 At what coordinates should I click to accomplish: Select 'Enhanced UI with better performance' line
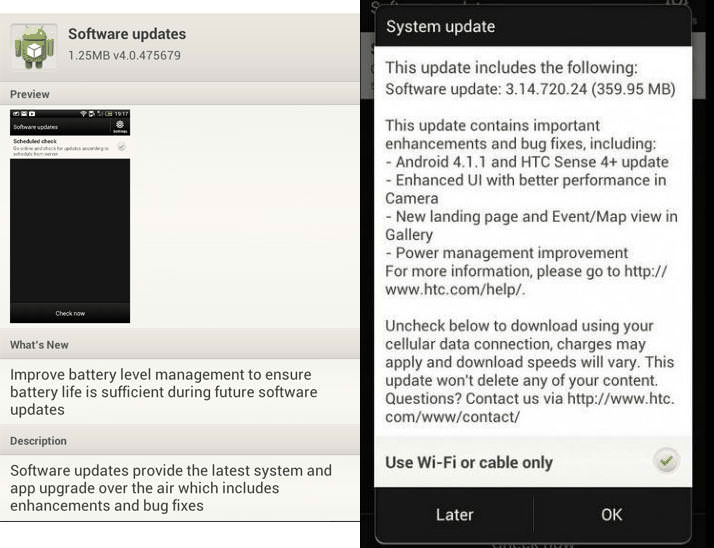525,189
